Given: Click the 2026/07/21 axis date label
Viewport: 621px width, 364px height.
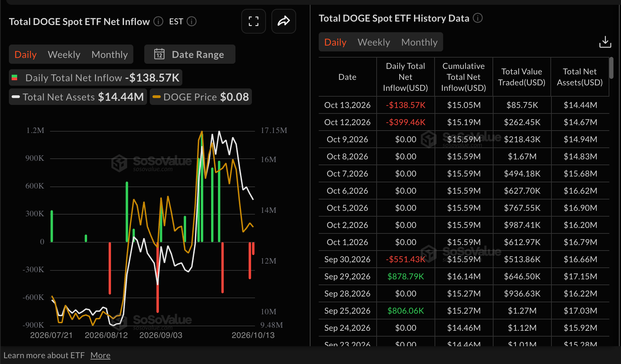Looking at the screenshot, I should [x=51, y=335].
